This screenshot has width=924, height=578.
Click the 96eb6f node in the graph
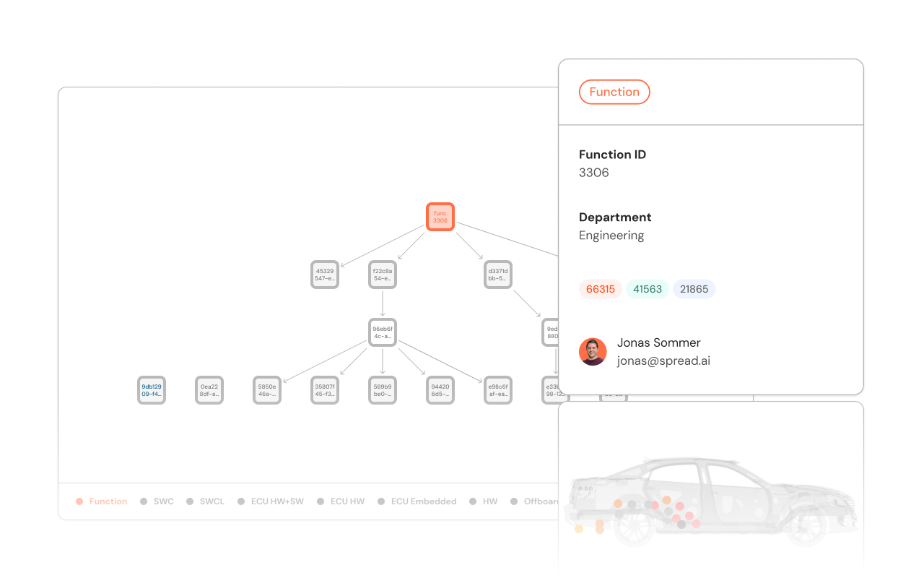[x=382, y=333]
